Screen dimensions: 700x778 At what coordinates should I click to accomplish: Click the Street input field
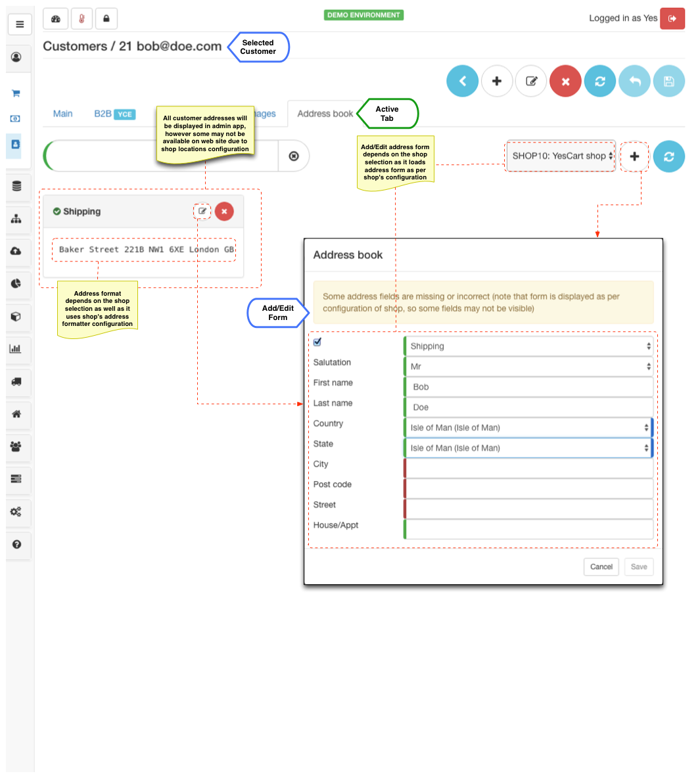(x=528, y=509)
